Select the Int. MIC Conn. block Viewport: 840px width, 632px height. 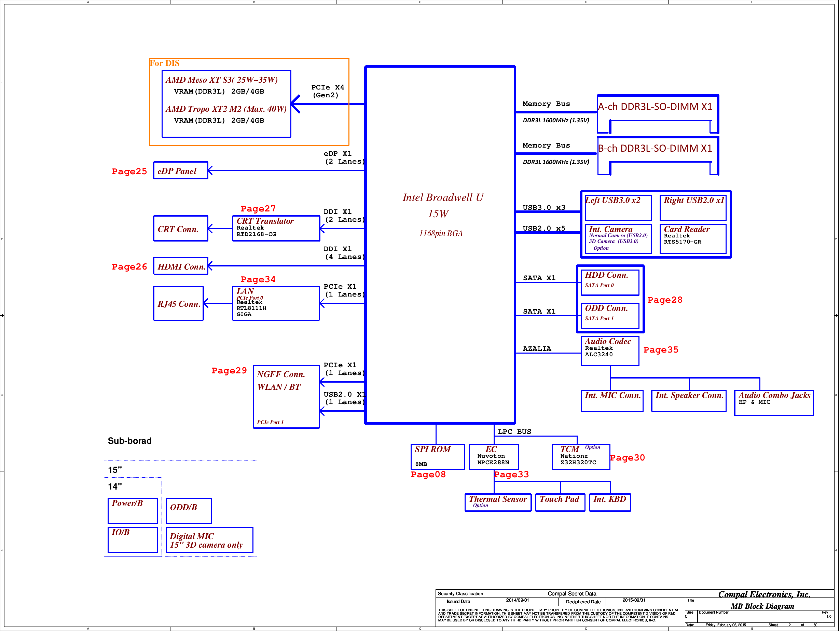coord(612,401)
